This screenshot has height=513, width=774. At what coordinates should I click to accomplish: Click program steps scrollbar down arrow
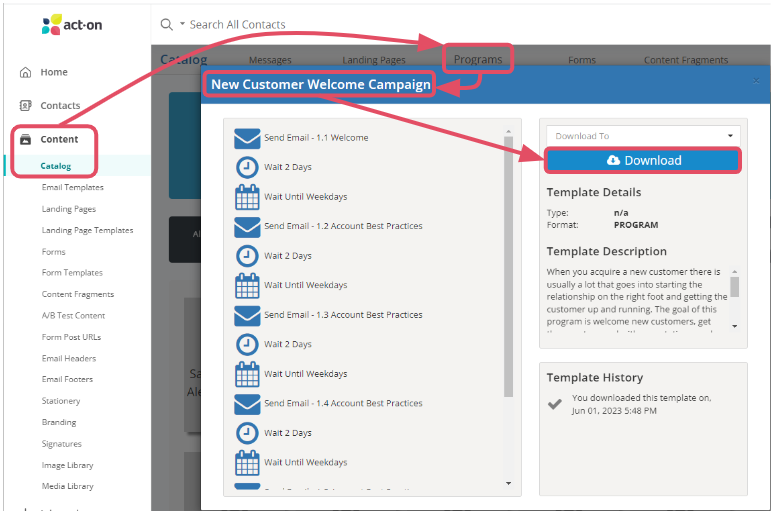[508, 483]
